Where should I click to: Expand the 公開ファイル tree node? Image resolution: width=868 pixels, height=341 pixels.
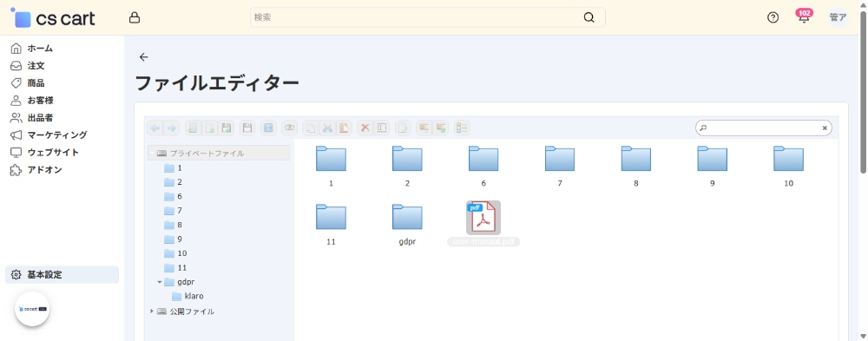[x=152, y=311]
